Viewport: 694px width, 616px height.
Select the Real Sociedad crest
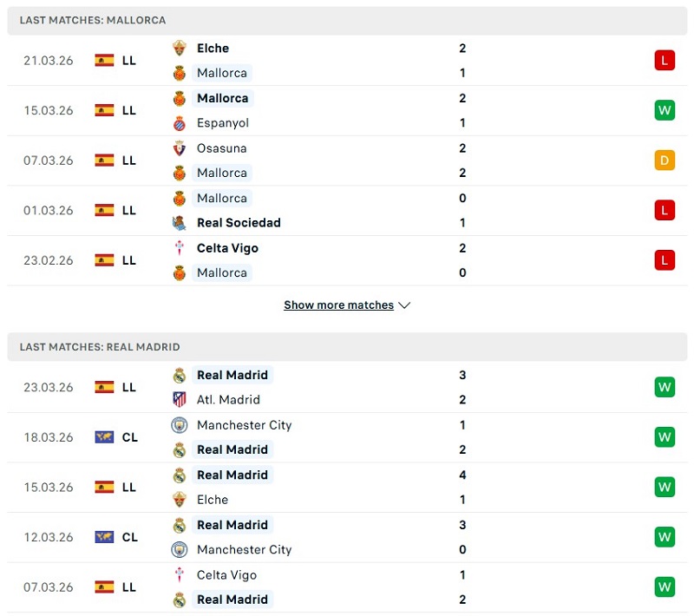point(180,223)
